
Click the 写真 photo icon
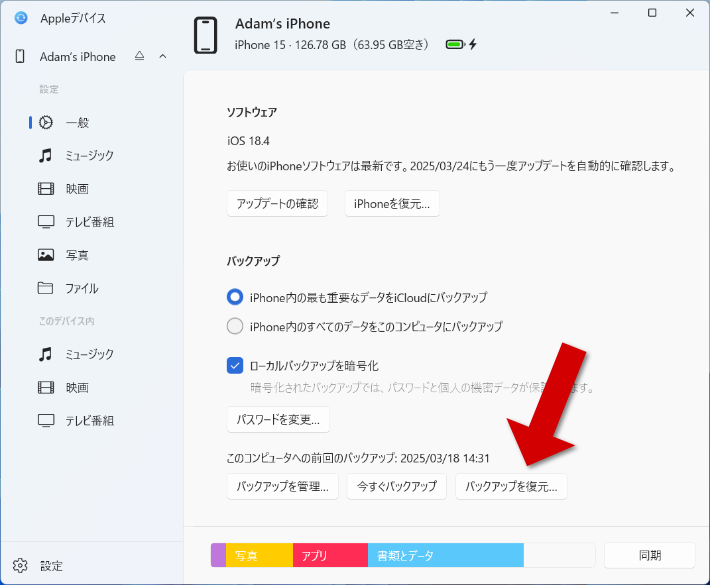46,255
